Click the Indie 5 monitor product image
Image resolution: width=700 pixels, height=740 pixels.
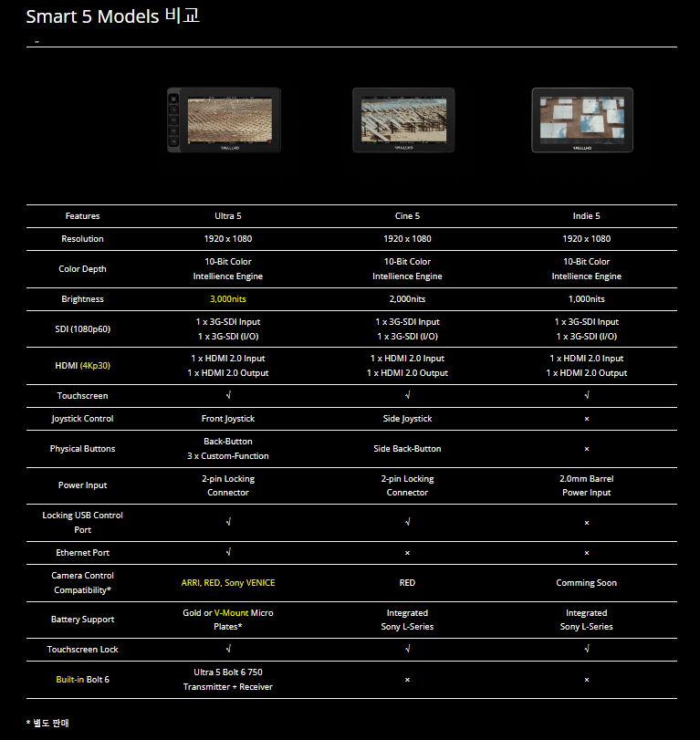(x=582, y=120)
